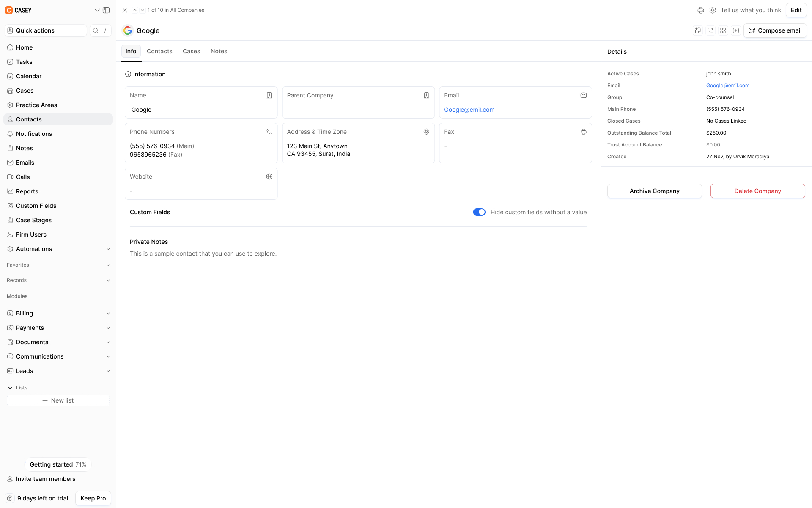Click Tell us what you think
This screenshot has width=812, height=508.
coord(751,10)
